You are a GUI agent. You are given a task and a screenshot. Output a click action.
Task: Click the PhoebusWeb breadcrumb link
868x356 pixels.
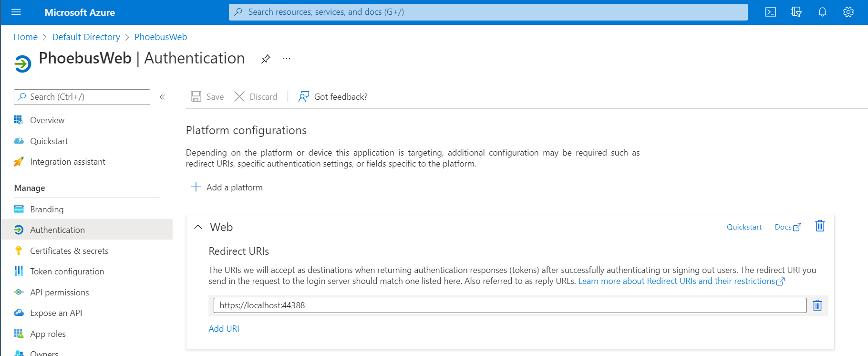[161, 37]
